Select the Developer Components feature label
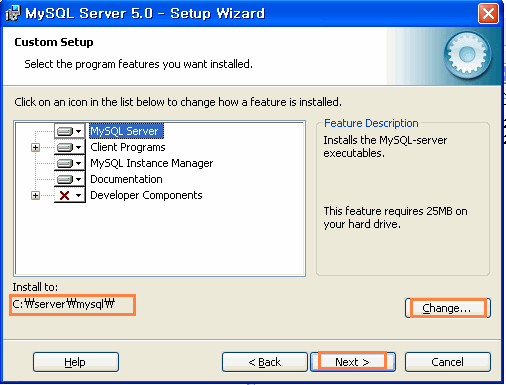Viewport: 506px width, 385px height. point(146,195)
